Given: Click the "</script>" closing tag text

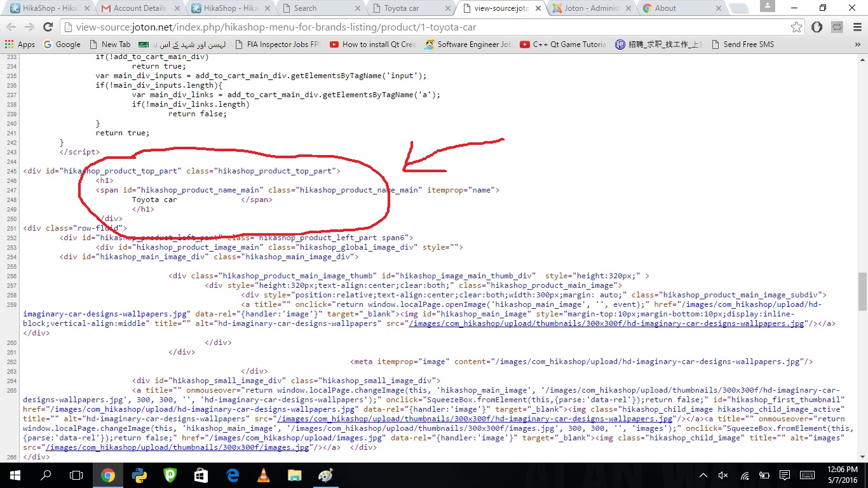Looking at the screenshot, I should (x=80, y=152).
